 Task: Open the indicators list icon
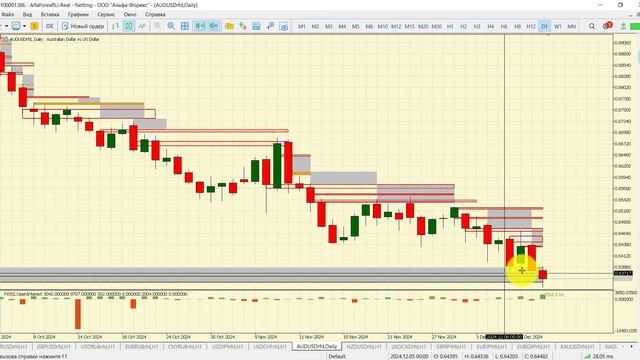(x=243, y=26)
